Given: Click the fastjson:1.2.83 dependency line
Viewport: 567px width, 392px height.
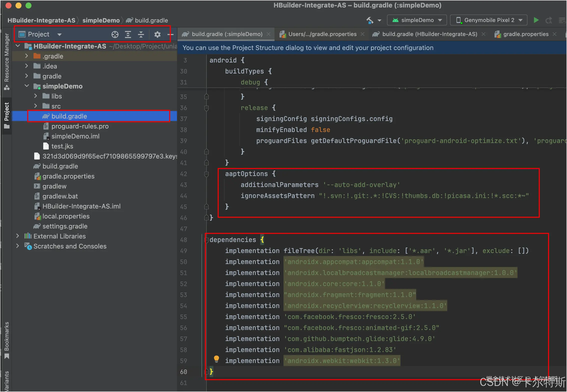Looking at the screenshot, I should coord(311,350).
